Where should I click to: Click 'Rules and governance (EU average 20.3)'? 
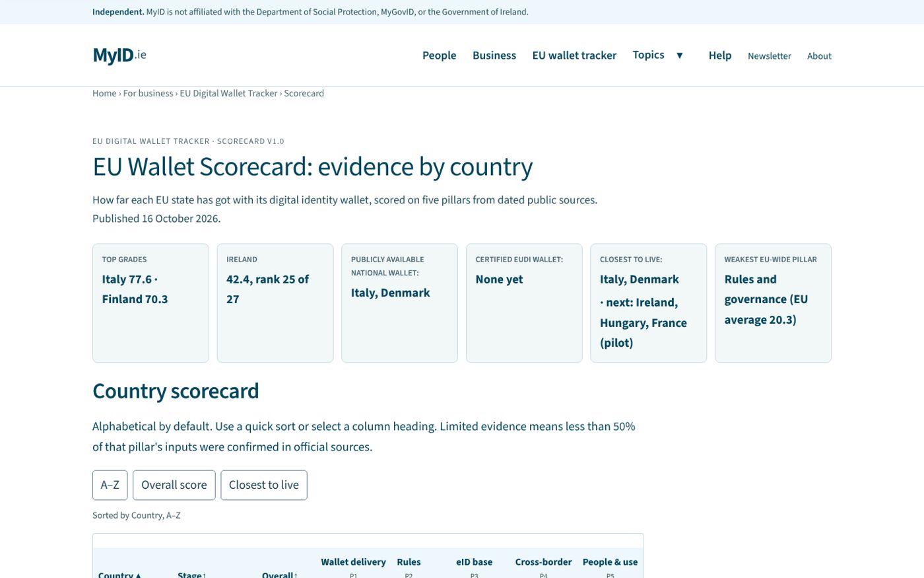766,299
